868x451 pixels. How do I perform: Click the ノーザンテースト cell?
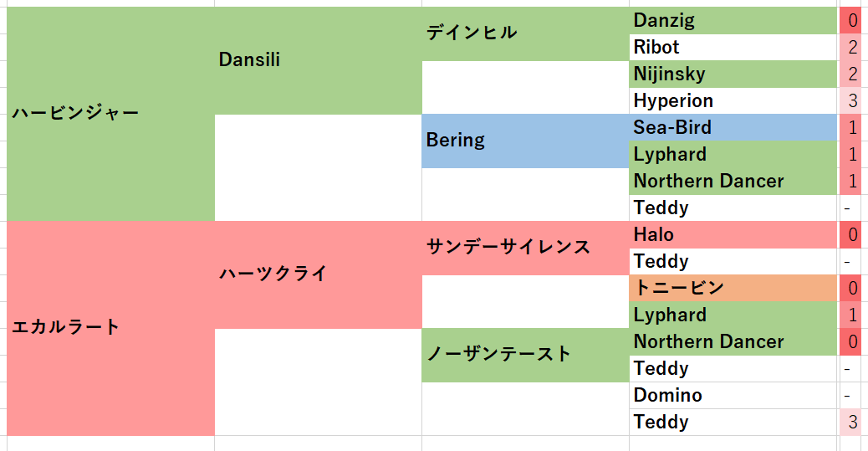click(x=525, y=355)
